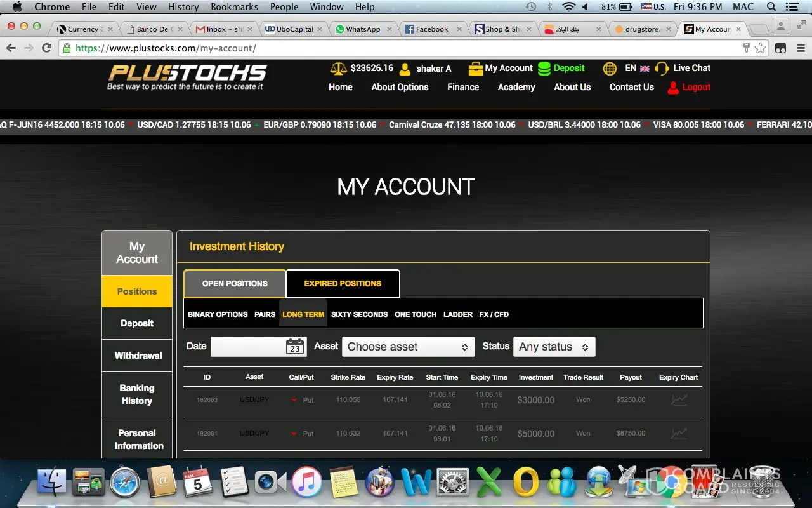Open the Banking History sidebar section
Image resolution: width=812 pixels, height=508 pixels.
coord(137,394)
